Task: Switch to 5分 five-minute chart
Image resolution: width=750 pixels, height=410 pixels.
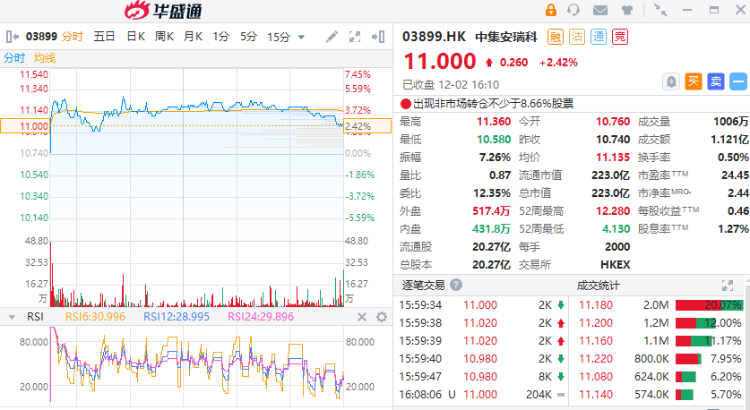Action: coord(249,36)
